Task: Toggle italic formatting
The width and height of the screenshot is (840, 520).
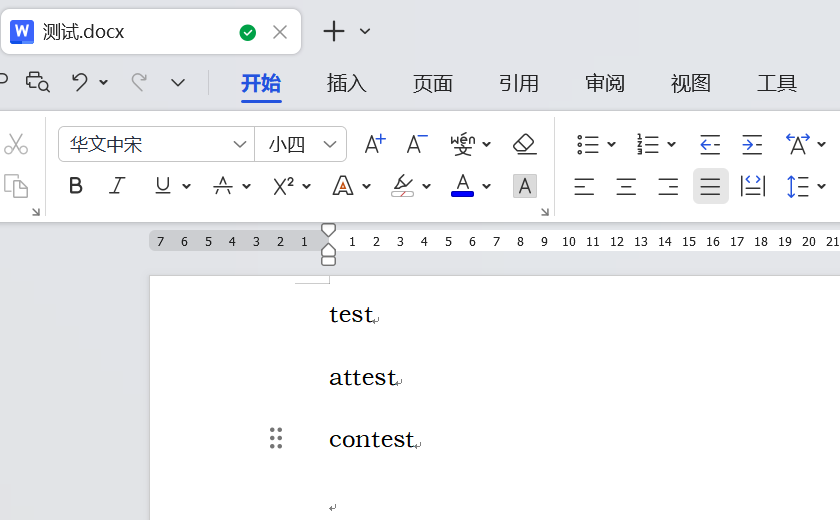Action: click(117, 186)
